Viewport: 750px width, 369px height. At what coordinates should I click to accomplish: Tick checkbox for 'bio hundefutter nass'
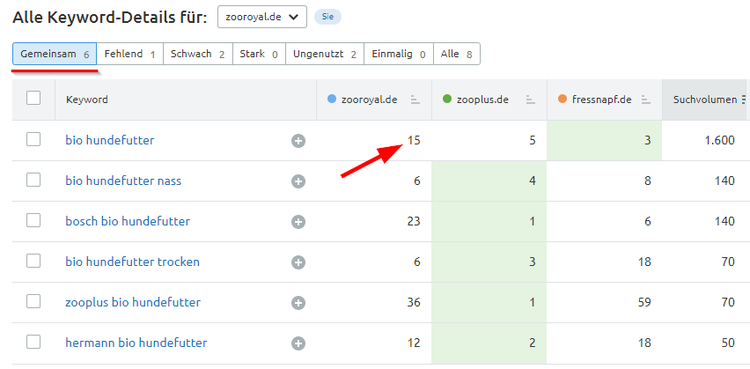[x=33, y=180]
